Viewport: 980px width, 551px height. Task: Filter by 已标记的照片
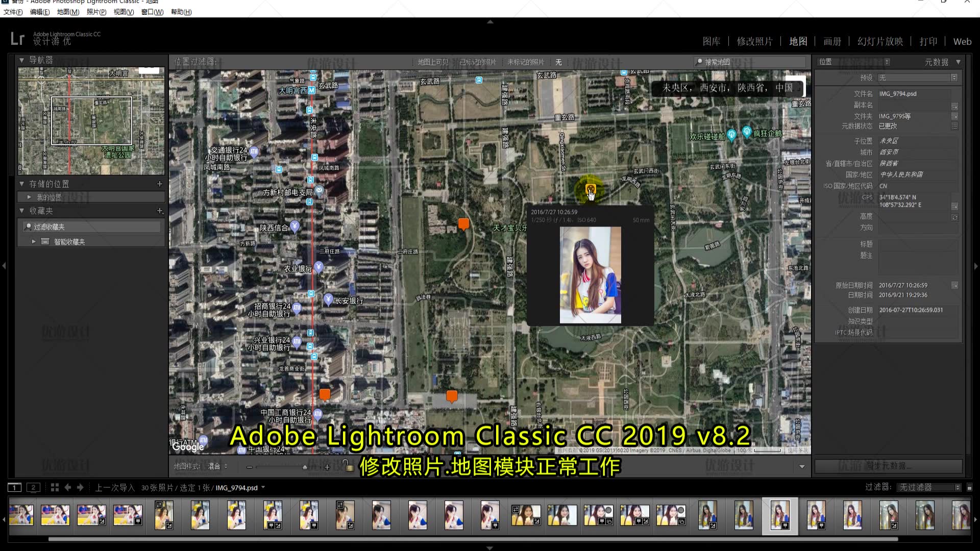[x=478, y=62]
